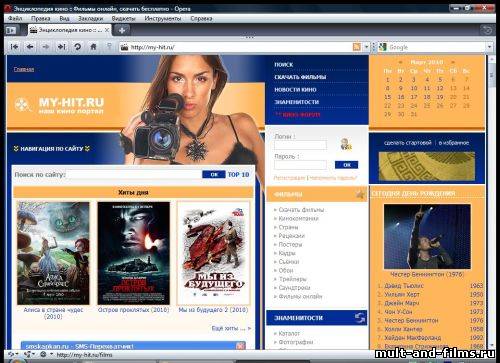Click OK button beside site search field
This screenshot has width=500, height=363.
point(214,174)
